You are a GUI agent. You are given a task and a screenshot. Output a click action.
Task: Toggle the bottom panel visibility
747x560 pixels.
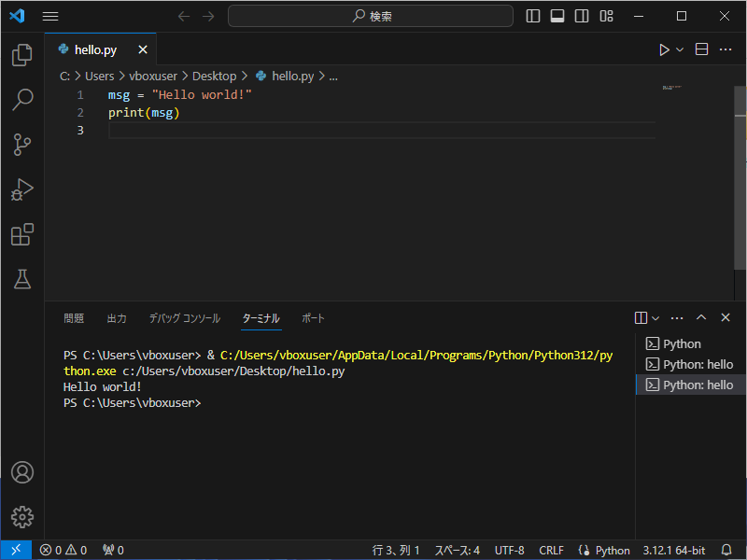click(557, 15)
